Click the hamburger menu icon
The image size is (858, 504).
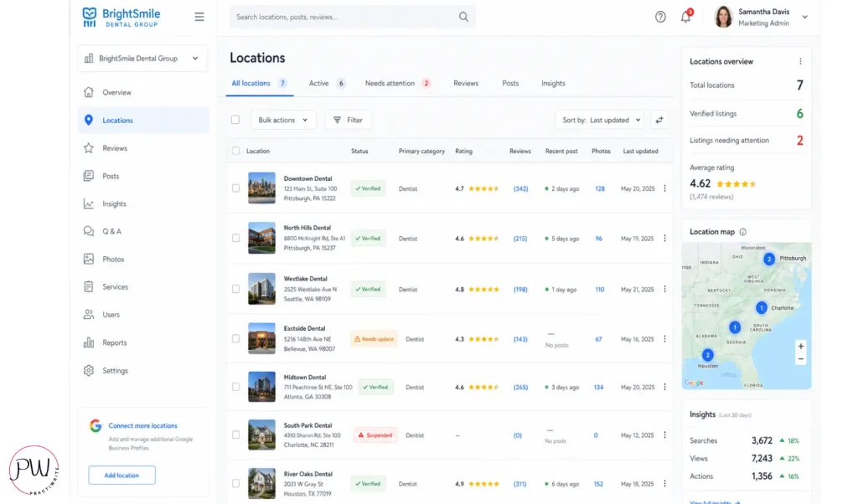click(199, 17)
